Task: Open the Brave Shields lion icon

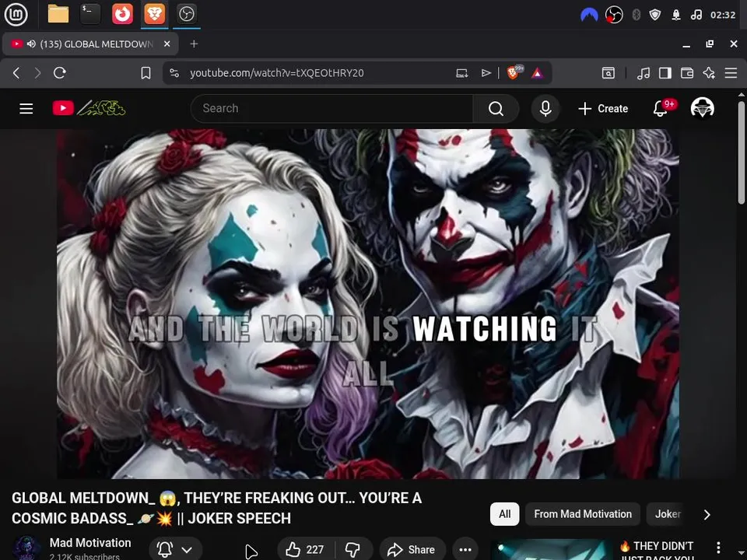Action: (x=514, y=72)
